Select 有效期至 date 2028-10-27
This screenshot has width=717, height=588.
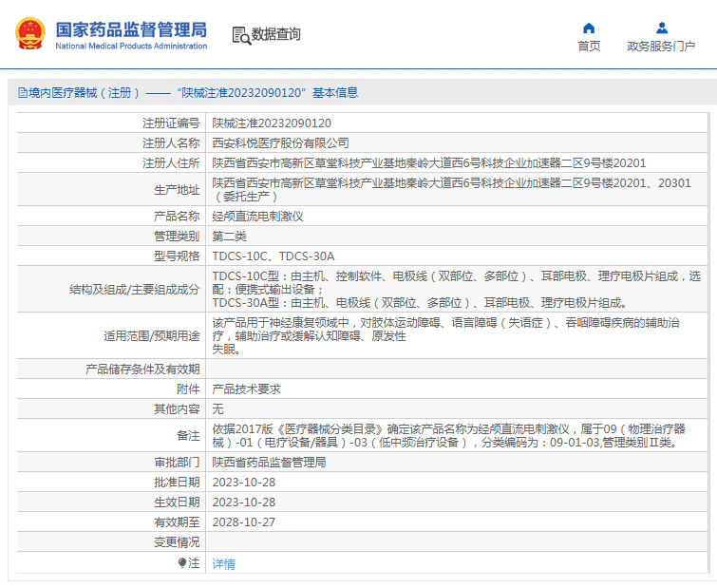coord(244,522)
